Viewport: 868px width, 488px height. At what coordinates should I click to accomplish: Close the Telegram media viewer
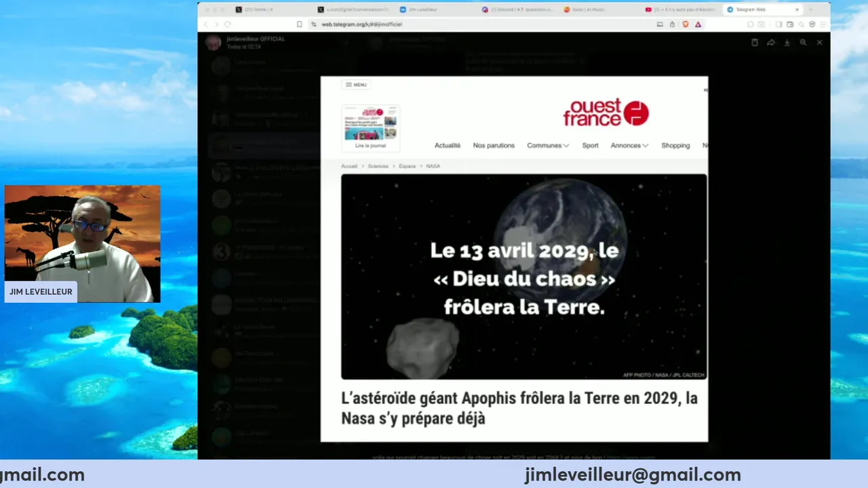pyautogui.click(x=819, y=42)
